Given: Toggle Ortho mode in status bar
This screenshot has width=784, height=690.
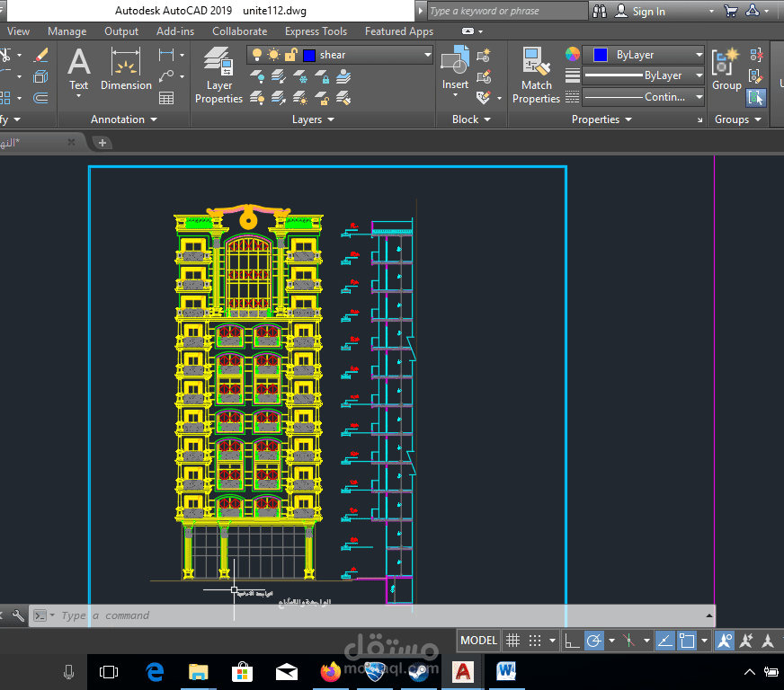Looking at the screenshot, I should click(572, 641).
